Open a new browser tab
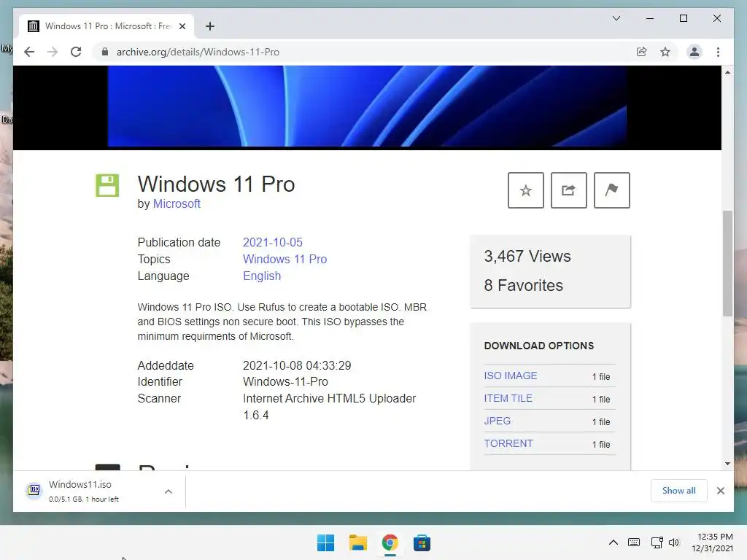747x560 pixels. point(210,26)
